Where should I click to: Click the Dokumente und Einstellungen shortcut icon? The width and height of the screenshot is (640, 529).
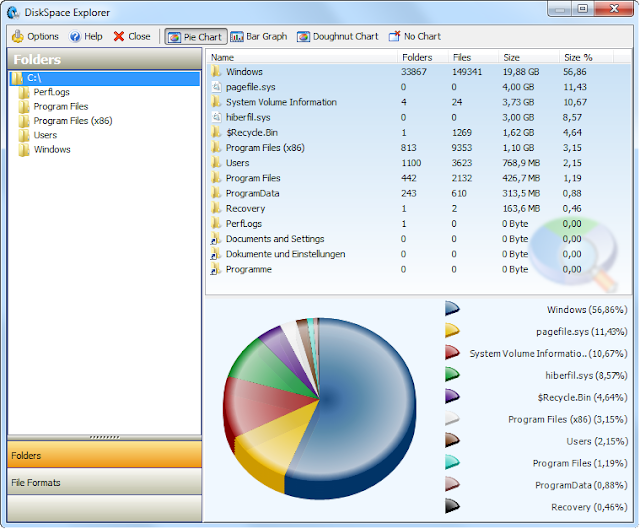[x=216, y=254]
